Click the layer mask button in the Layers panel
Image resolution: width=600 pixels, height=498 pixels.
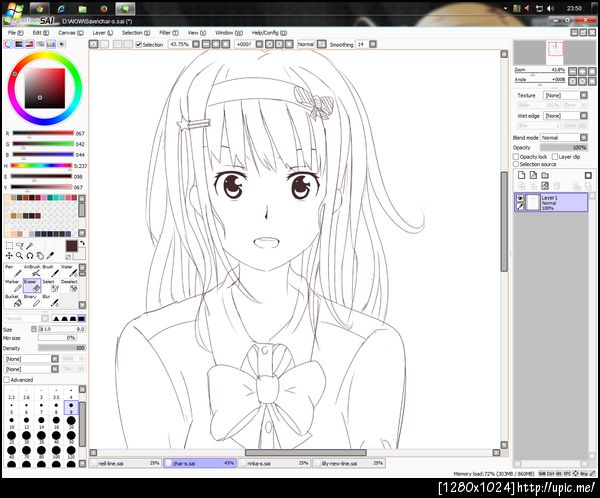(589, 175)
